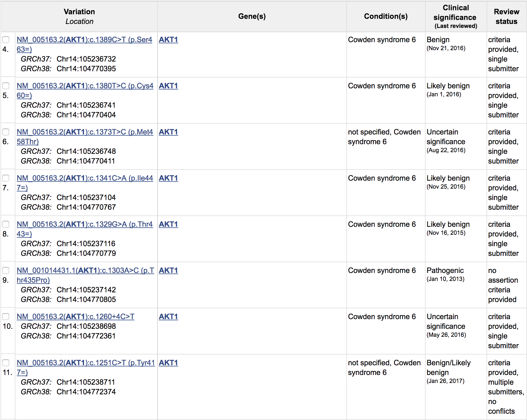This screenshot has width=527, height=420.
Task: Open the c.1341C>A (p.Ile447=) record
Action: click(85, 183)
